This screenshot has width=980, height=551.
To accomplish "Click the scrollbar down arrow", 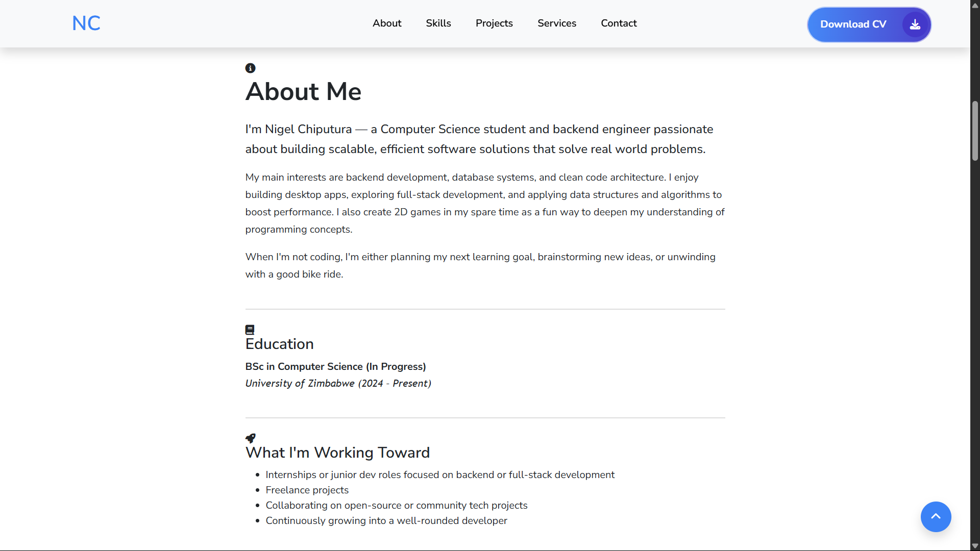I will pyautogui.click(x=975, y=546).
